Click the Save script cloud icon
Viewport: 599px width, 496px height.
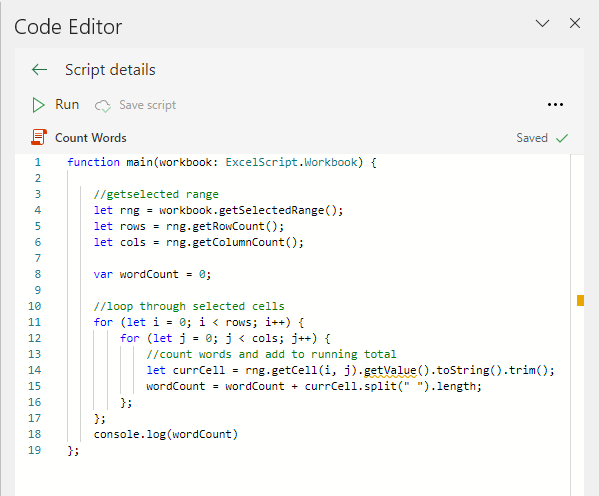tap(103, 105)
